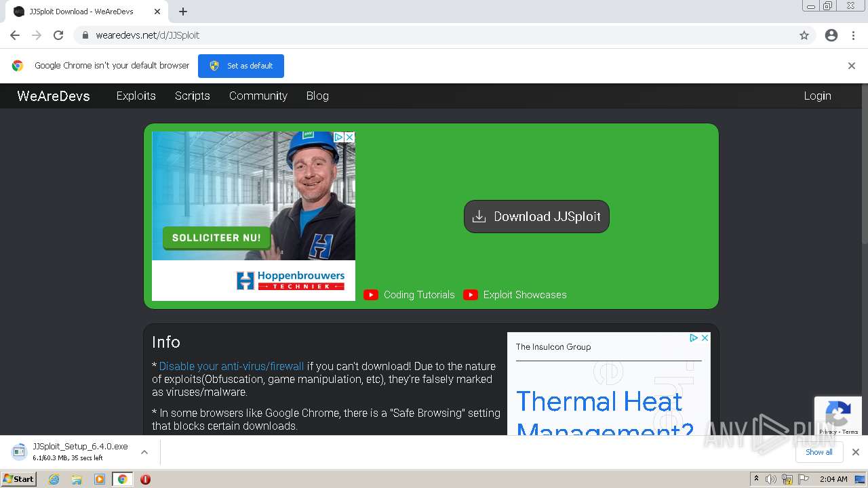Open the Community menu item

258,96
